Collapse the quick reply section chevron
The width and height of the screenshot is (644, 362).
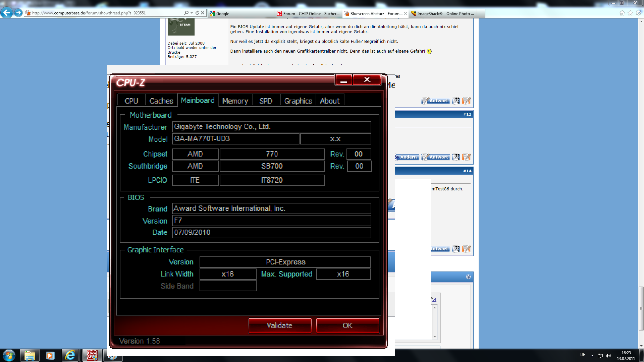pos(468,277)
